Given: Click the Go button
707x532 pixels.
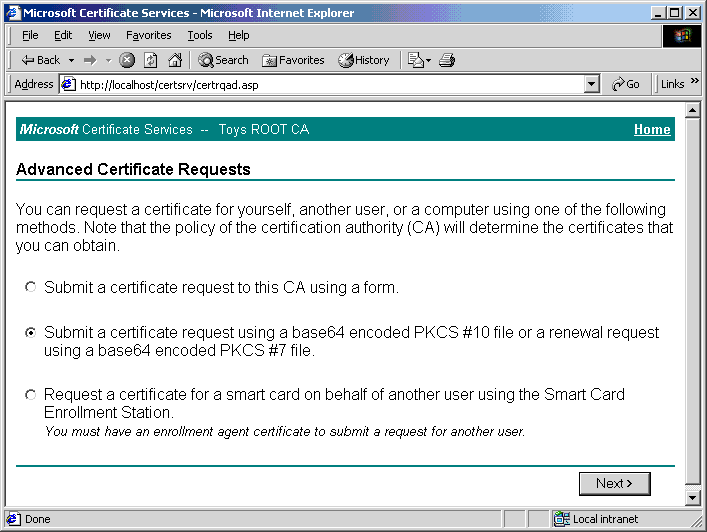Looking at the screenshot, I should click(x=626, y=84).
